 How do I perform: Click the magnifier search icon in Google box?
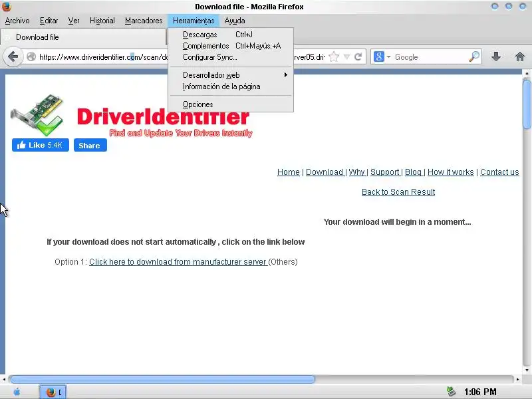474,57
